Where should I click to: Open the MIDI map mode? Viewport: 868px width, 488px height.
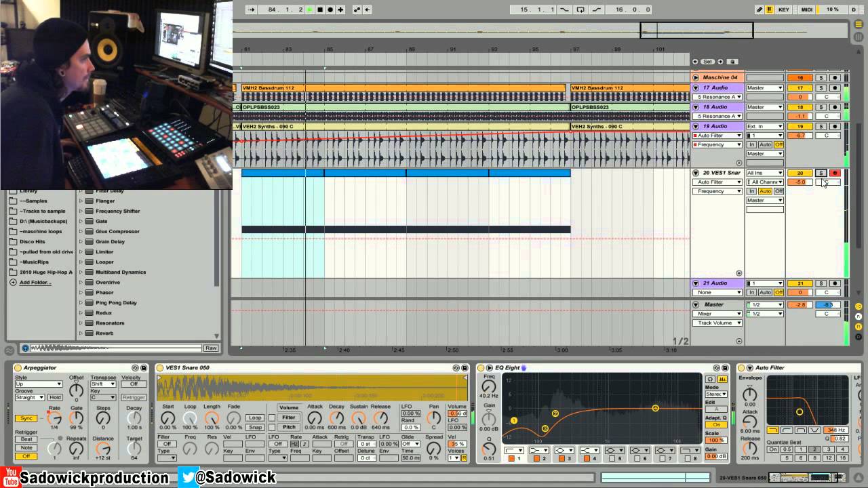(x=806, y=9)
